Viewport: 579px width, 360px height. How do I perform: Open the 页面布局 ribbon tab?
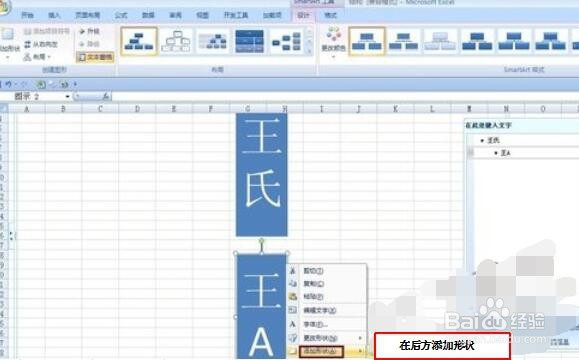[x=88, y=15]
